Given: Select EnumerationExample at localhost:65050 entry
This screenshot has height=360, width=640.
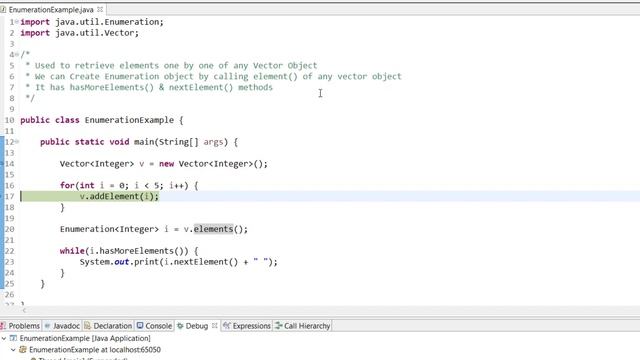Looking at the screenshot, I should pos(95,350).
